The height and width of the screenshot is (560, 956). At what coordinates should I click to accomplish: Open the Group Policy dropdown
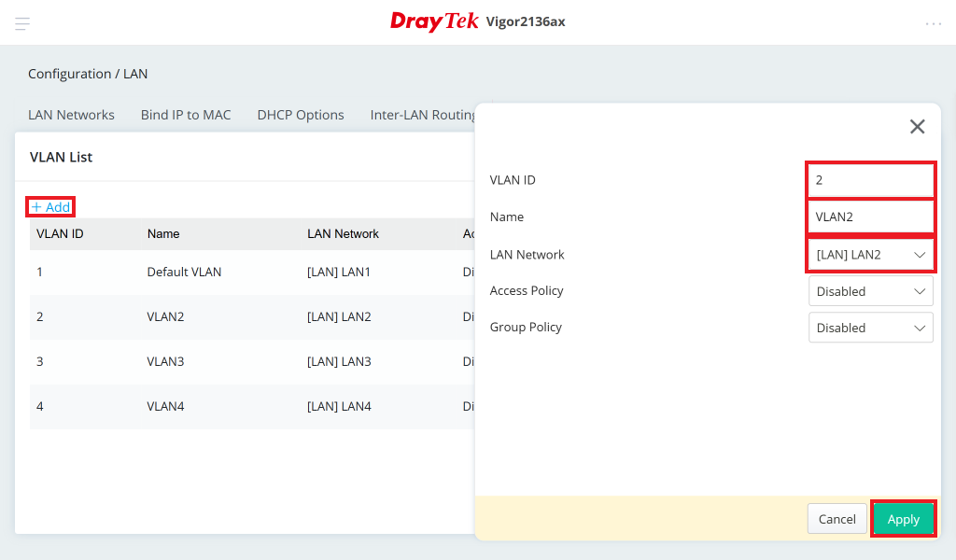[x=870, y=328]
